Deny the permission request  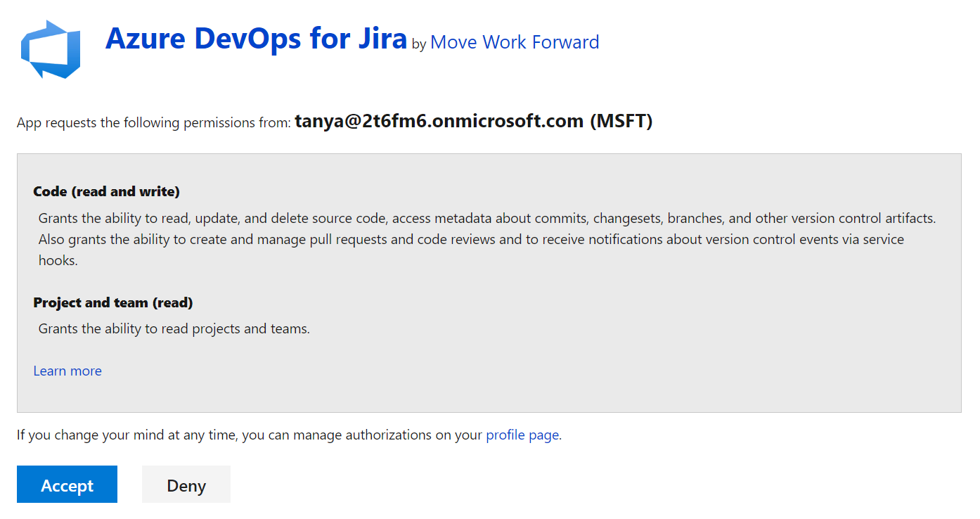186,484
